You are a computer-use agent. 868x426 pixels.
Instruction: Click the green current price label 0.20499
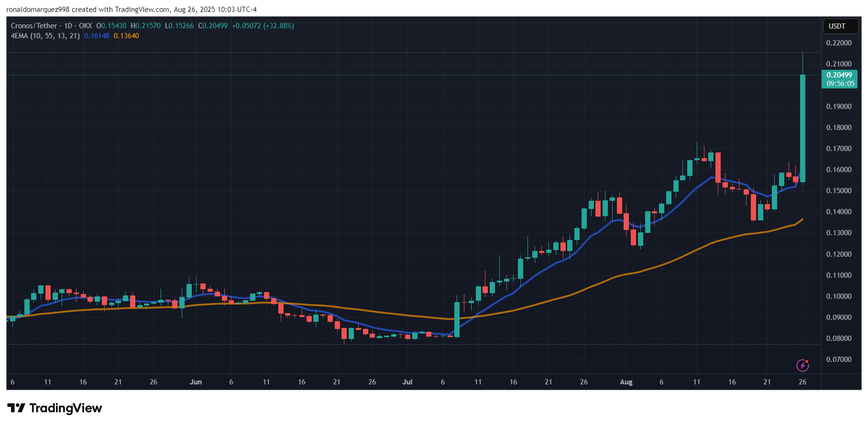839,75
